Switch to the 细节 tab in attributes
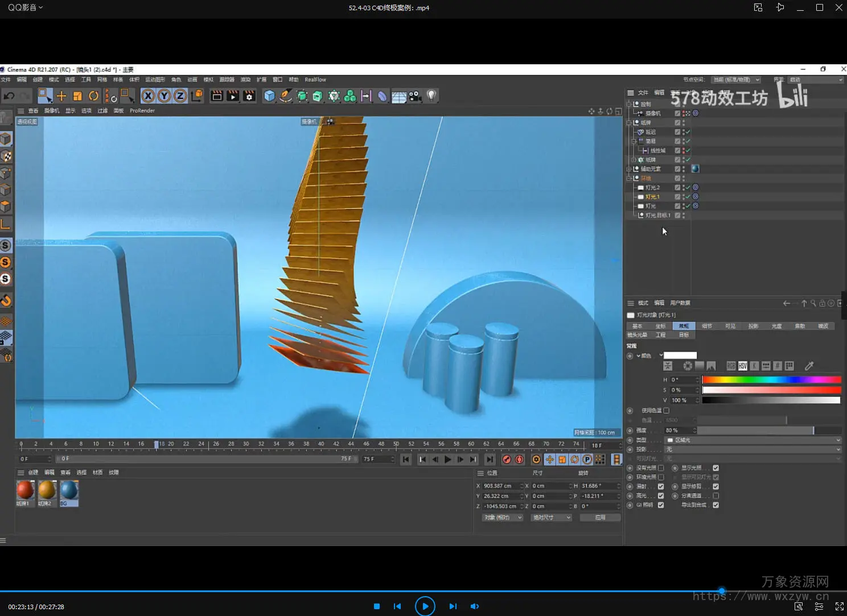 pyautogui.click(x=706, y=326)
